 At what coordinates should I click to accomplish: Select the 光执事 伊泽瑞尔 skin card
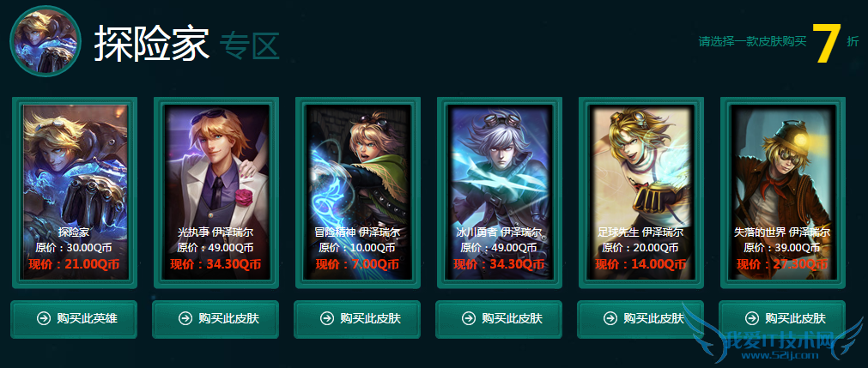coord(216,192)
